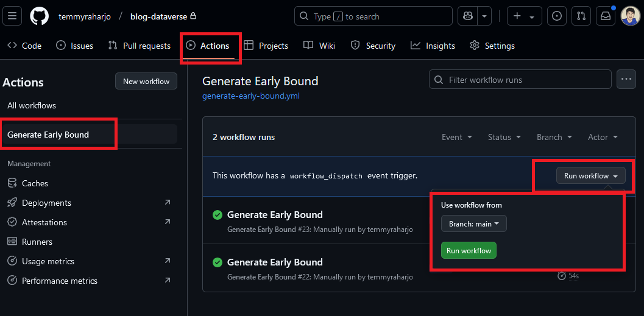Image resolution: width=644 pixels, height=316 pixels.
Task: Switch to the Security tab
Action: click(x=373, y=46)
